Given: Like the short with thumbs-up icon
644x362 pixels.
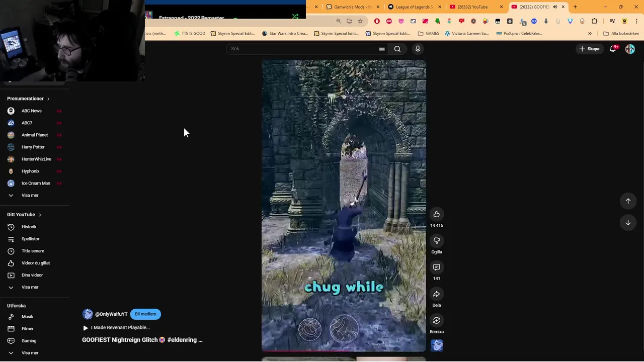Looking at the screenshot, I should click(437, 214).
